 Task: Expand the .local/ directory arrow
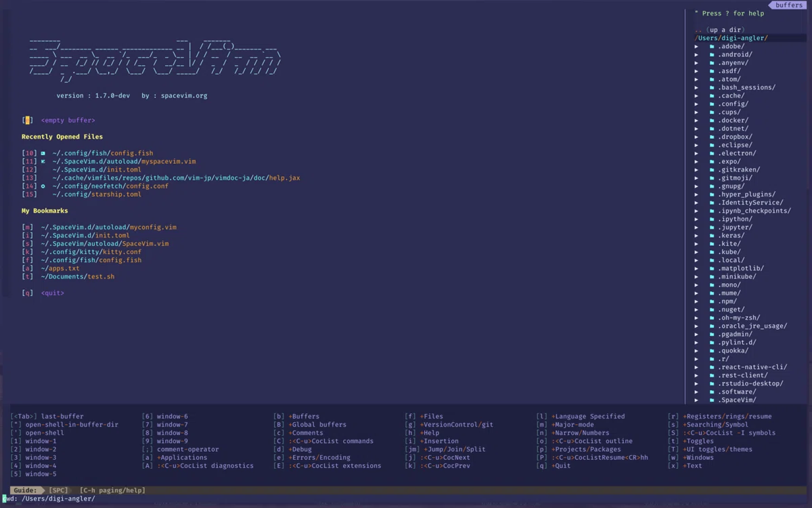696,260
